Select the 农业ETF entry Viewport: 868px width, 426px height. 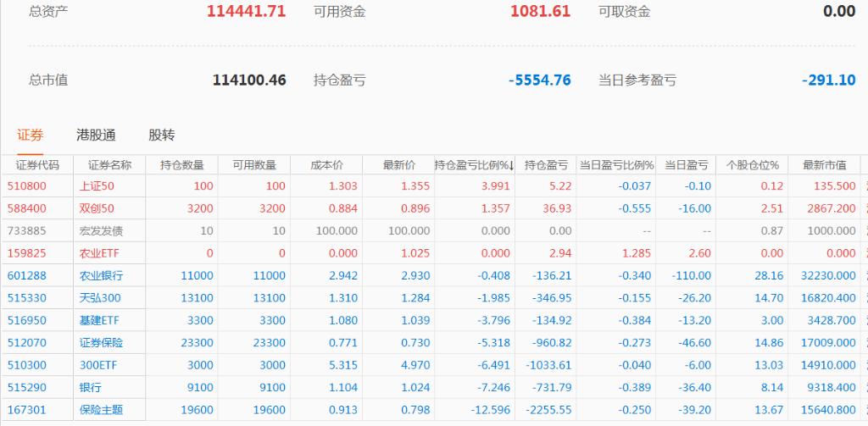click(101, 253)
